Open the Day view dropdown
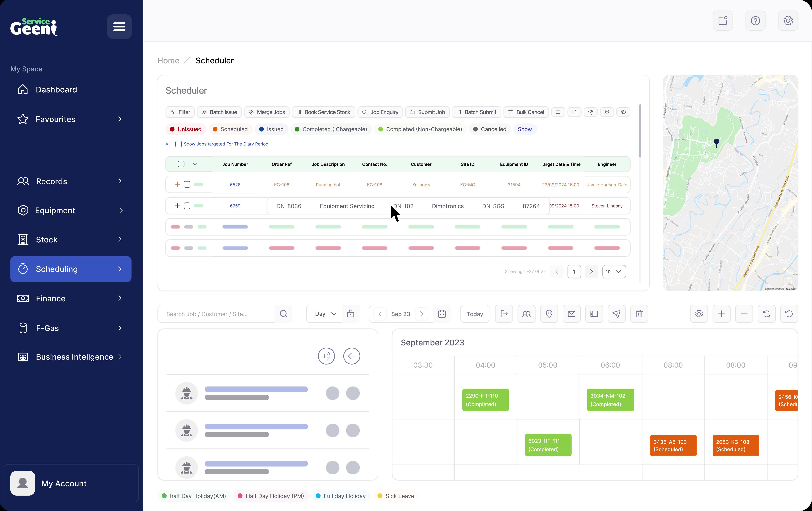Image resolution: width=812 pixels, height=511 pixels. coord(324,314)
